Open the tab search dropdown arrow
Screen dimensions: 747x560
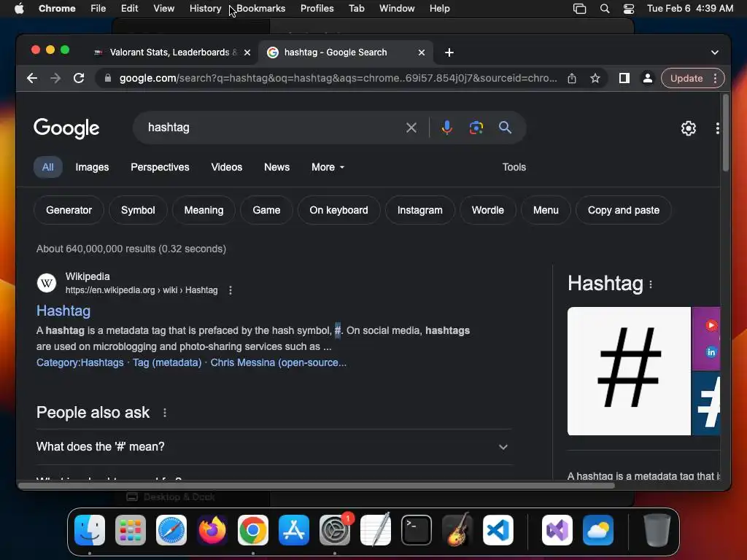tap(715, 52)
